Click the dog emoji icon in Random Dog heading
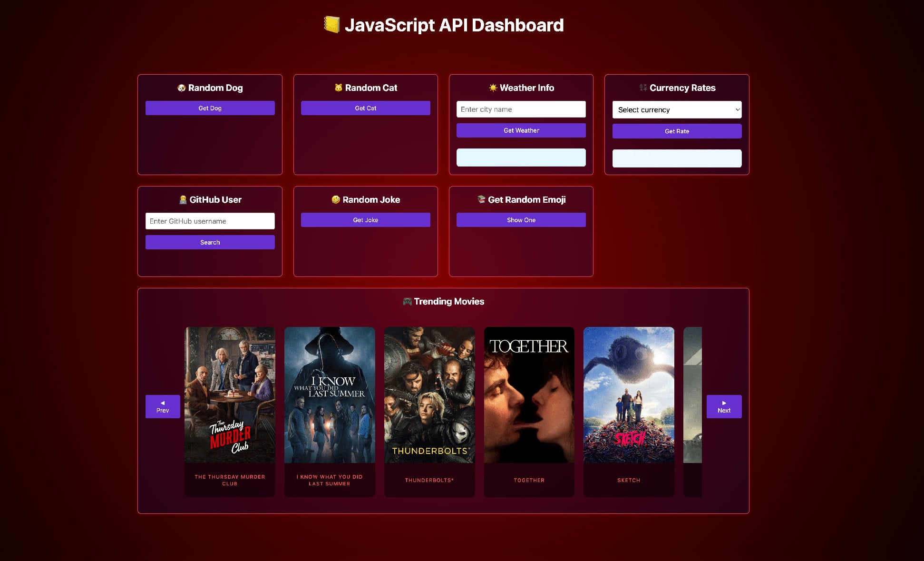 pyautogui.click(x=181, y=88)
